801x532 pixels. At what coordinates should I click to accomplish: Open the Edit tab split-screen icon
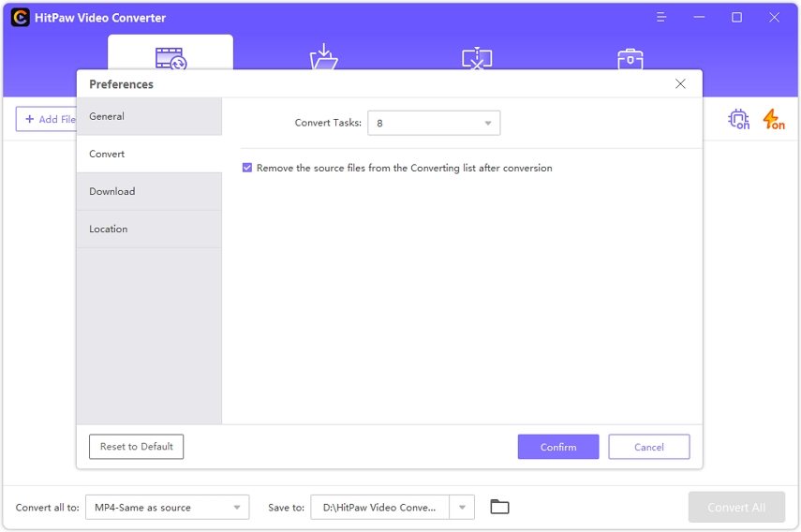477,58
